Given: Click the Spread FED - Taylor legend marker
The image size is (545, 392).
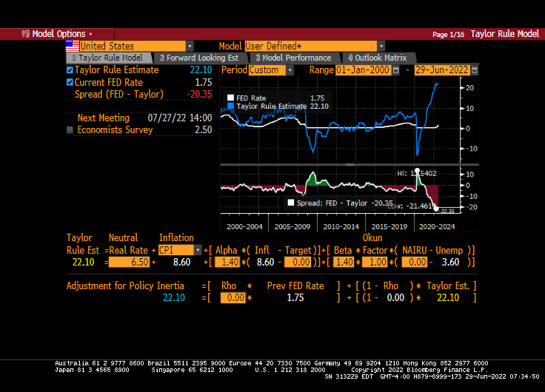Looking at the screenshot, I should click(x=291, y=202).
